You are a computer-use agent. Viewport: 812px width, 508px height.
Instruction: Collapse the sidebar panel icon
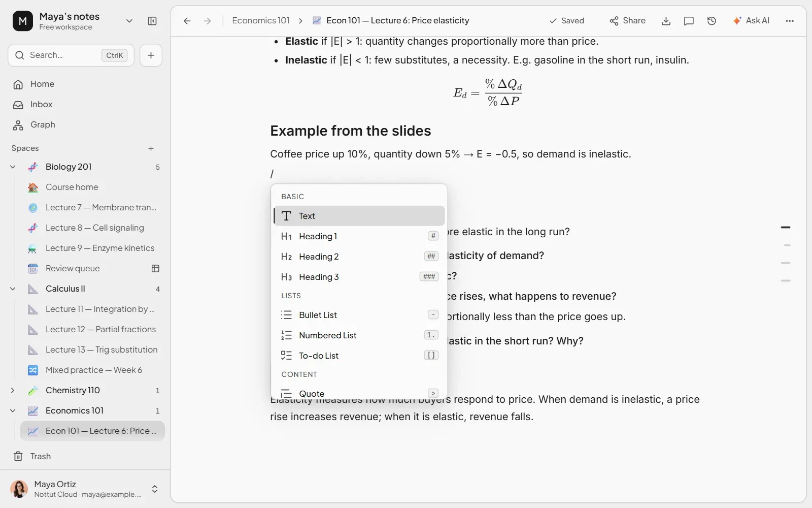point(152,21)
